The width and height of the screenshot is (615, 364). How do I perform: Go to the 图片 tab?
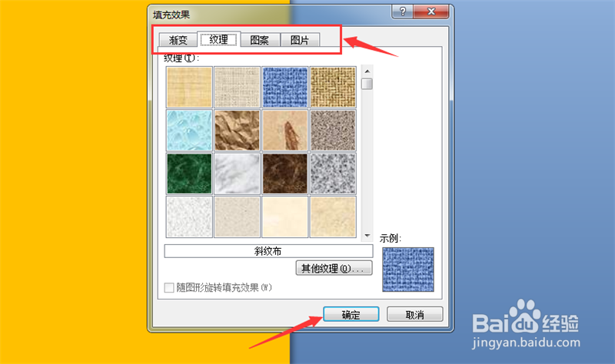click(300, 40)
